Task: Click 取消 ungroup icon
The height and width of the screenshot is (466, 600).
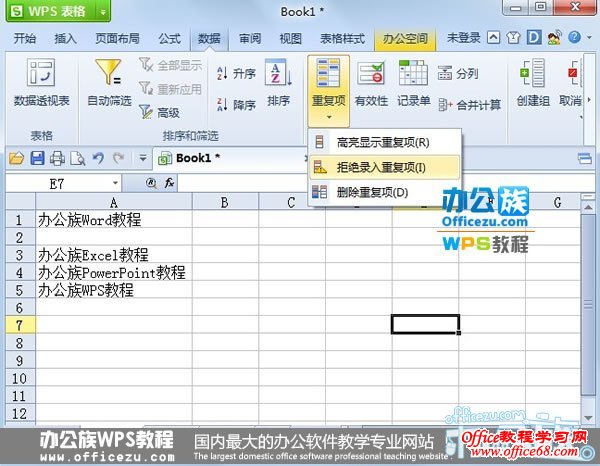Action: 571,83
